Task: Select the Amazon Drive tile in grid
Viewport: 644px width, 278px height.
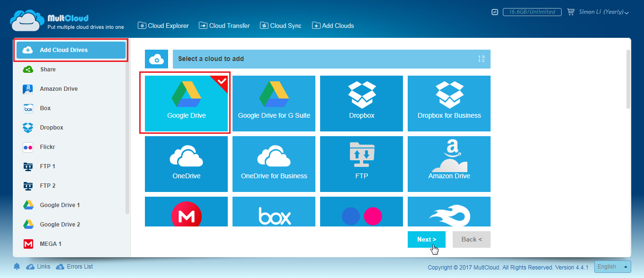Action: pyautogui.click(x=449, y=164)
